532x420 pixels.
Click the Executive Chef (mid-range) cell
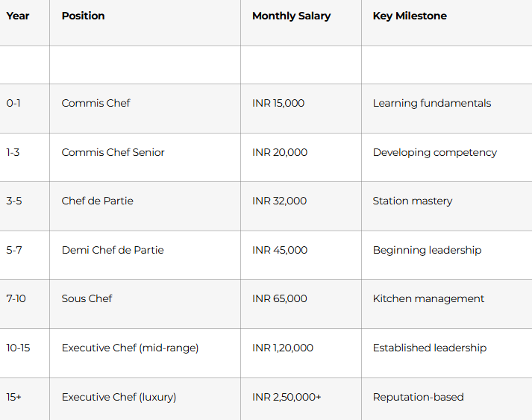[130, 348]
